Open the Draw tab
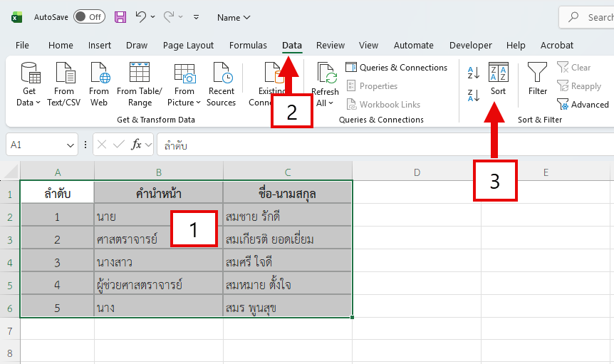Image resolution: width=614 pixels, height=364 pixels. coord(137,46)
